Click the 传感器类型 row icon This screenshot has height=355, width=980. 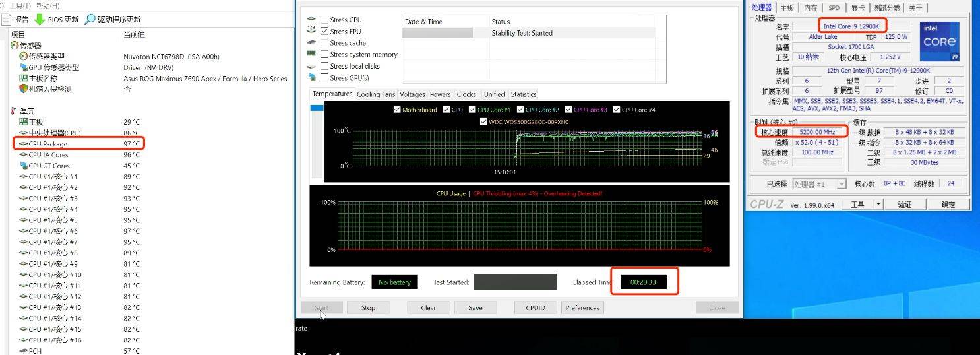pyautogui.click(x=23, y=57)
